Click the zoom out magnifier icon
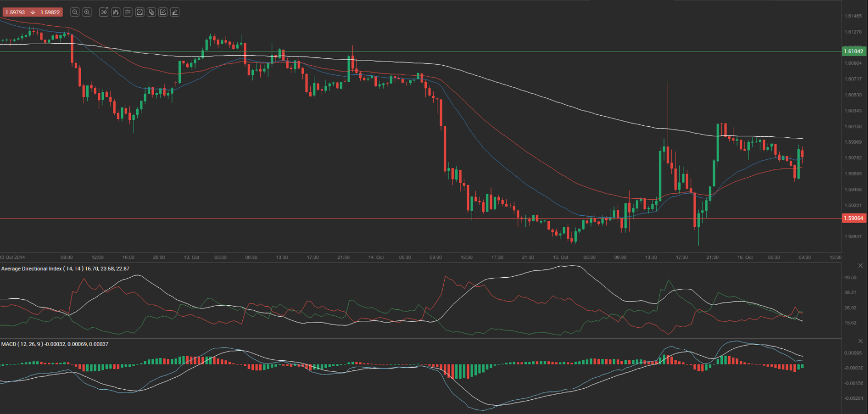 point(75,12)
